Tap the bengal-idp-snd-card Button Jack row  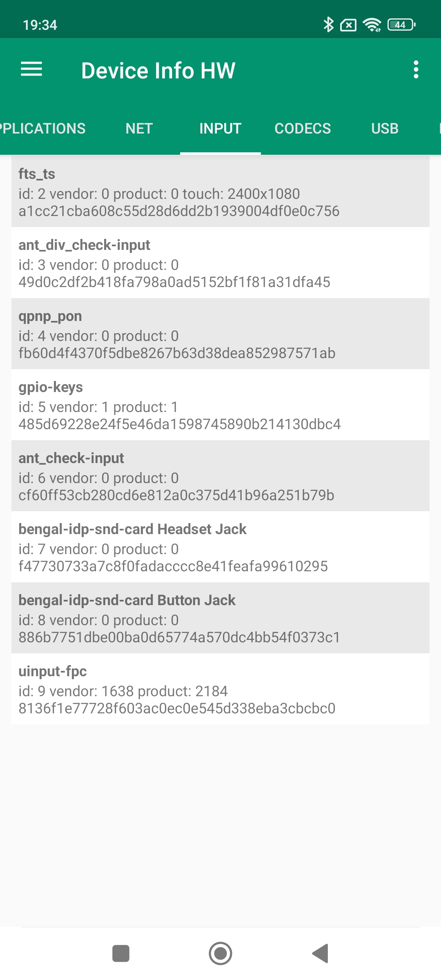(220, 618)
